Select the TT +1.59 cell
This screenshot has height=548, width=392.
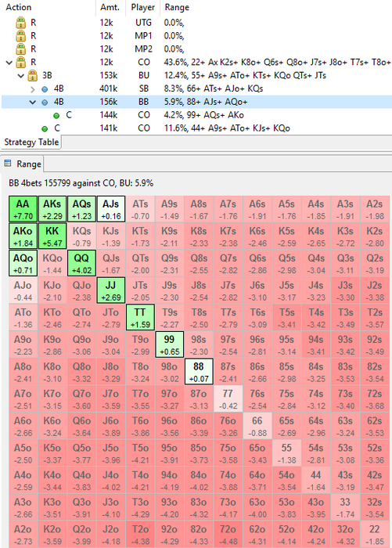click(140, 317)
